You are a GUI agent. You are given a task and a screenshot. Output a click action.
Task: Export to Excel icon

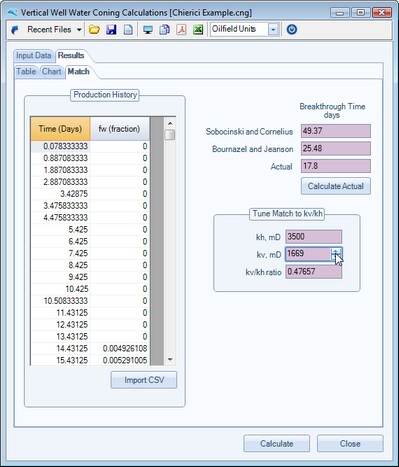click(x=198, y=30)
